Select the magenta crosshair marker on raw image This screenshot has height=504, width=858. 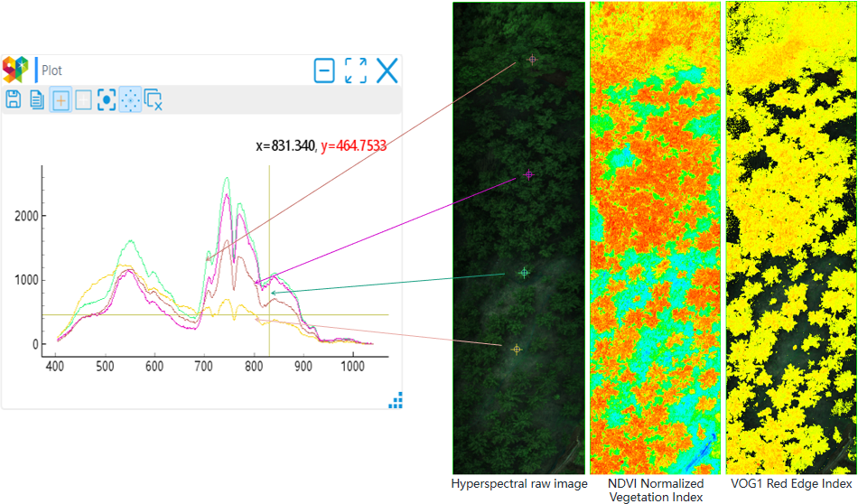528,175
